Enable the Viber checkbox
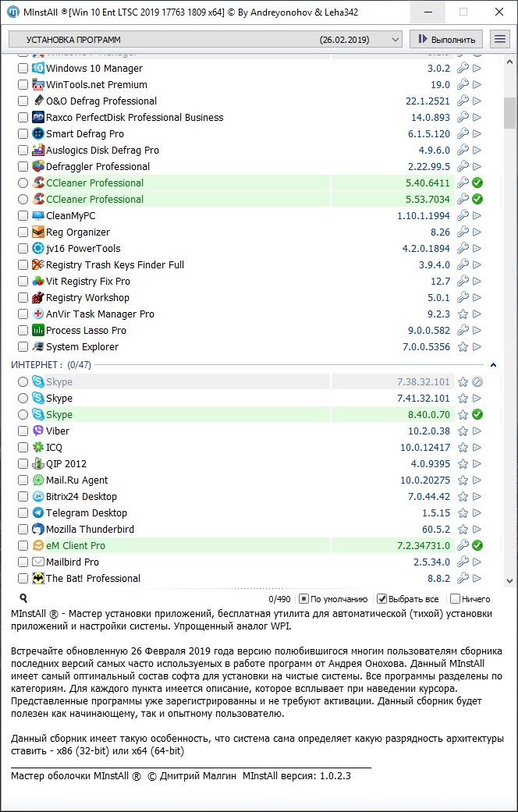518x812 pixels. [x=23, y=431]
